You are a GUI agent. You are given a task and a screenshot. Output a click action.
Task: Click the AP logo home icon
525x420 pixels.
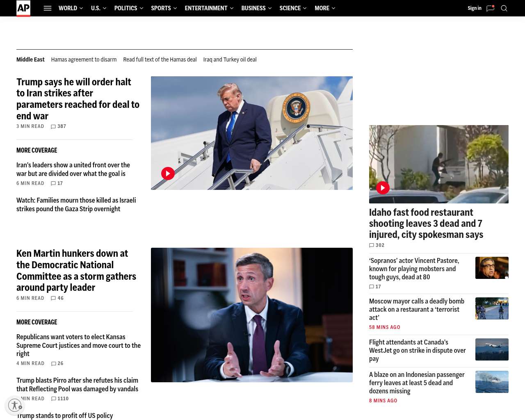tap(23, 8)
